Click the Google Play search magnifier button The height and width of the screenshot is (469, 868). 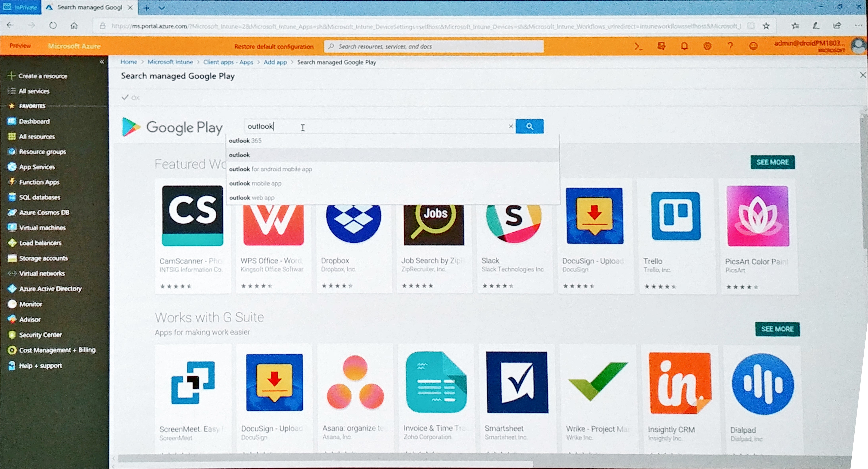(529, 126)
